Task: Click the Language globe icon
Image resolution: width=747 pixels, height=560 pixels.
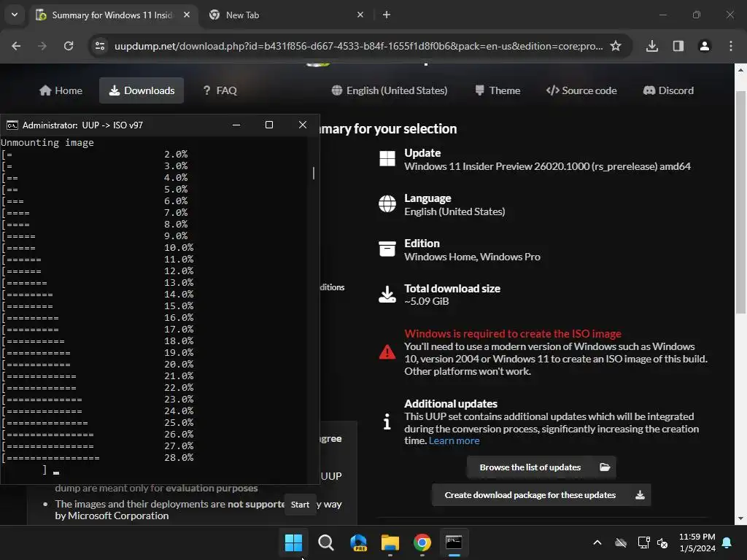Action: pyautogui.click(x=387, y=204)
